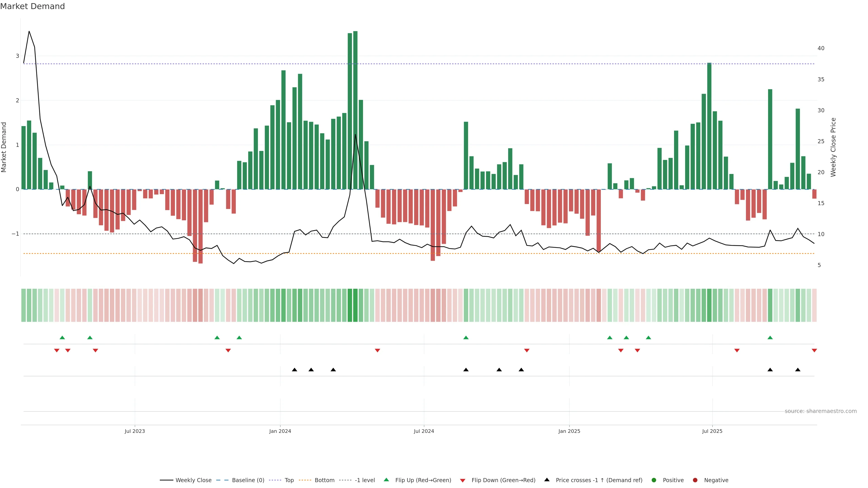Click the leftmost black price-cross triangle marker

295,370
